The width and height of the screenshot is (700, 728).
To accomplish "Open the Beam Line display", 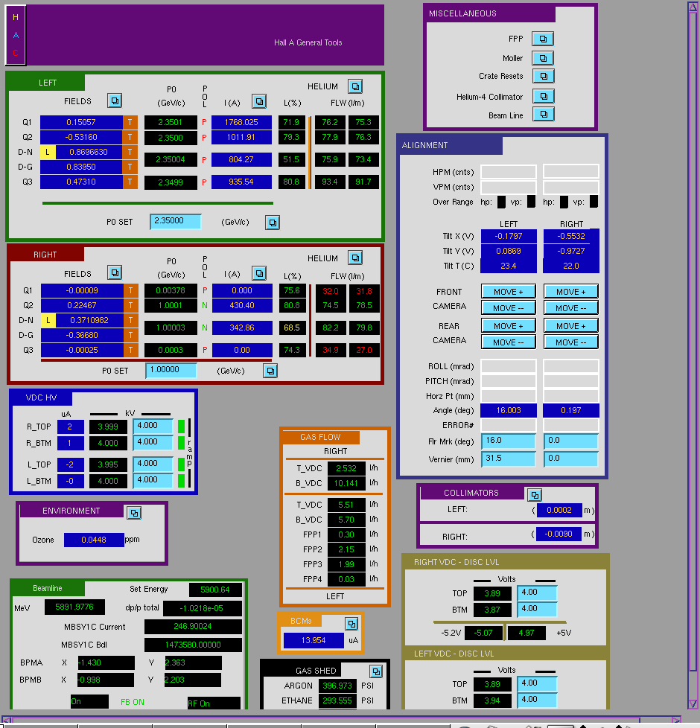I will tap(543, 114).
